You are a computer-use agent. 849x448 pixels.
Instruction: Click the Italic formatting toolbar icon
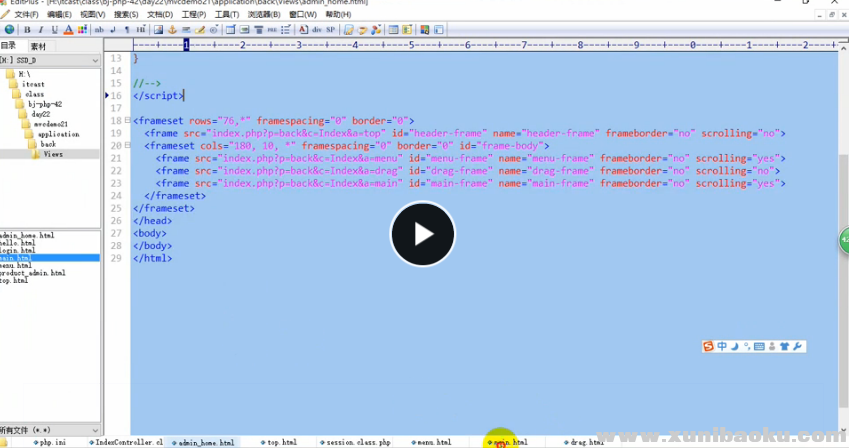pos(40,30)
